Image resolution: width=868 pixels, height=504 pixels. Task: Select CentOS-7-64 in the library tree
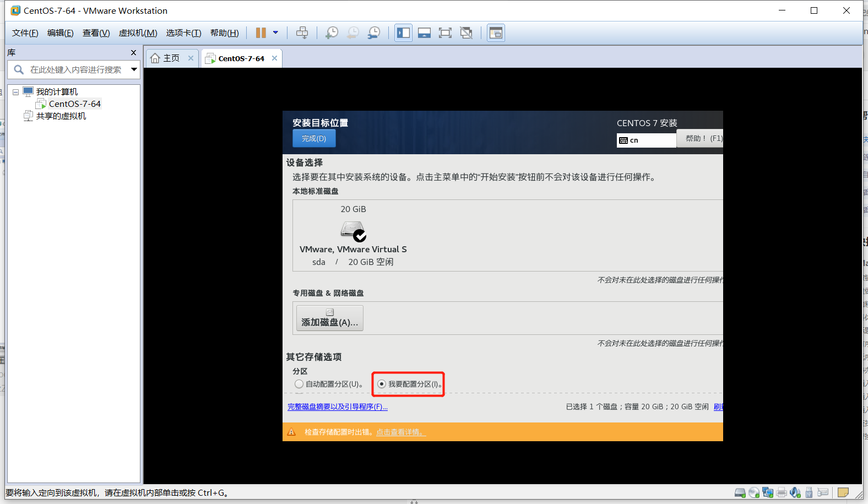[75, 104]
